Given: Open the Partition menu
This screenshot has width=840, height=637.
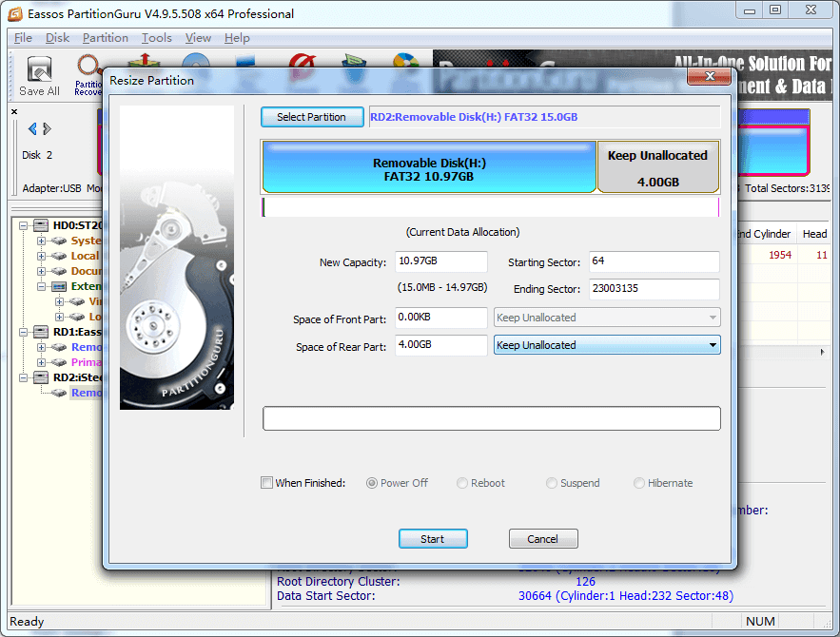Looking at the screenshot, I should pyautogui.click(x=105, y=38).
